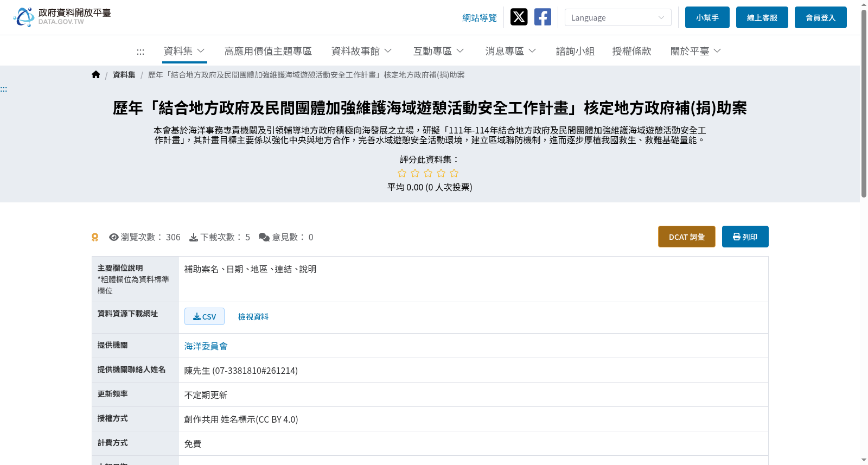The width and height of the screenshot is (868, 465).
Task: Rate the dataset three stars
Action: point(428,173)
